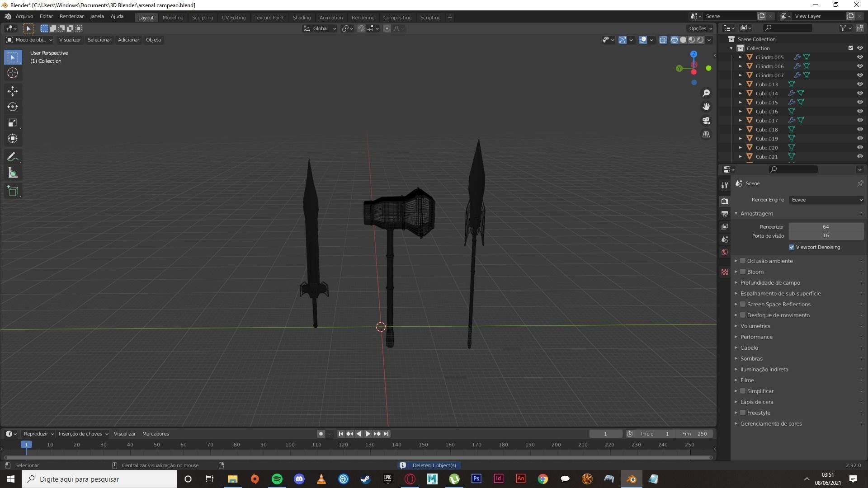Enable Screen Space Reflections checkbox
Screen dimensions: 868x488
[x=743, y=304]
